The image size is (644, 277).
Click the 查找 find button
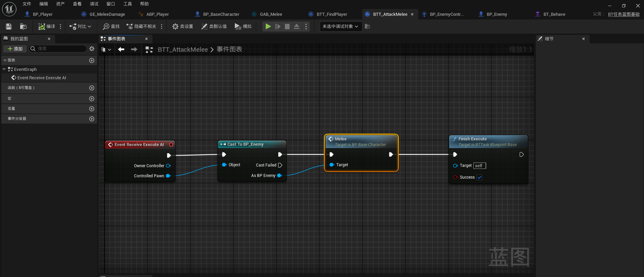tap(111, 27)
